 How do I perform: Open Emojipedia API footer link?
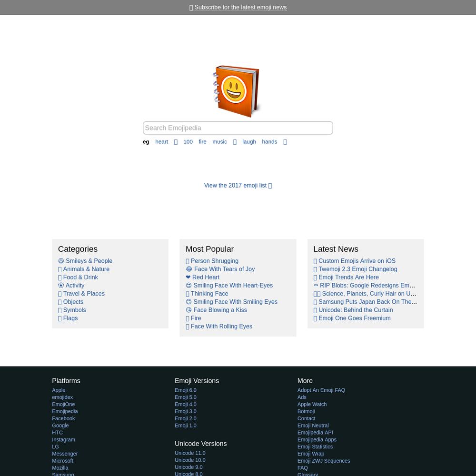pos(315,432)
